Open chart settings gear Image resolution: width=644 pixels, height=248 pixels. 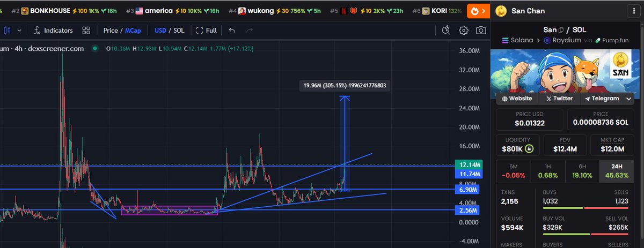click(464, 31)
